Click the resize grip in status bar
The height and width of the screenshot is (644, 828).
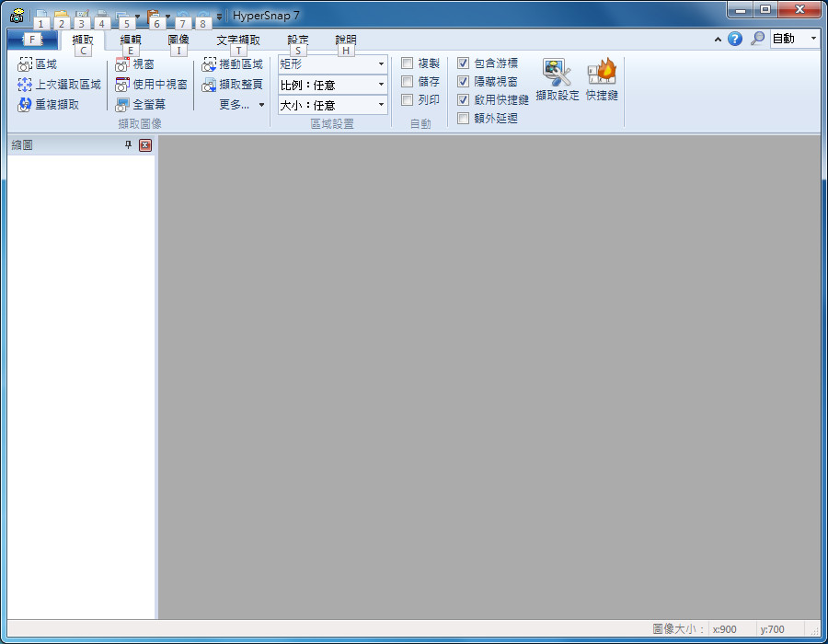coord(815,631)
